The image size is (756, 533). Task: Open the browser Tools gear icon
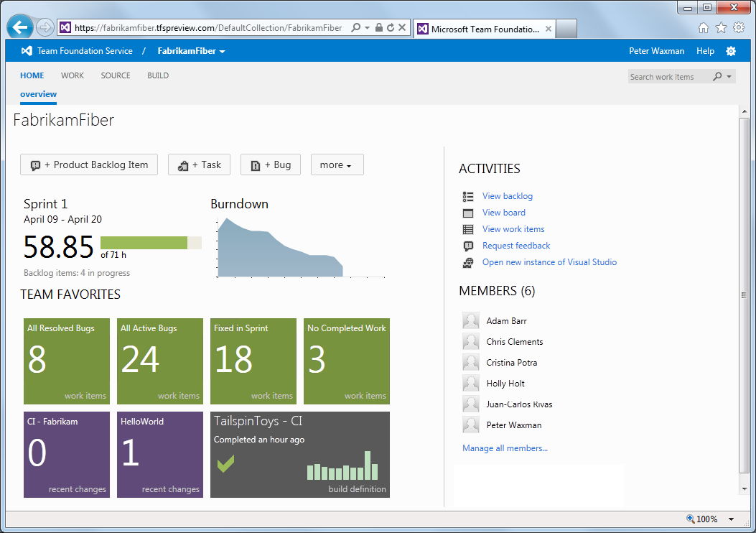click(739, 27)
